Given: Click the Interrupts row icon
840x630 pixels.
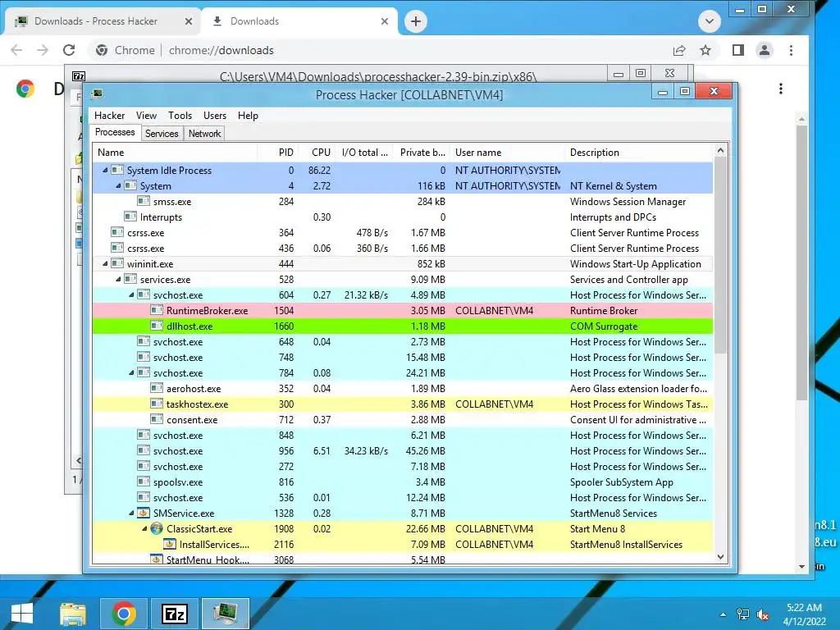Looking at the screenshot, I should tap(130, 217).
